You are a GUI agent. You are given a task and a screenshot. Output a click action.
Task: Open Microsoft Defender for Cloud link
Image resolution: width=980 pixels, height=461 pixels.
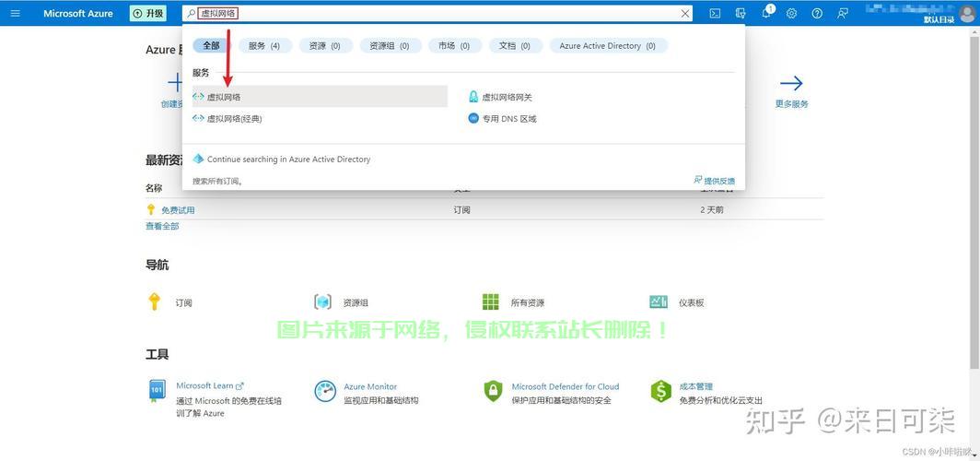tap(566, 386)
